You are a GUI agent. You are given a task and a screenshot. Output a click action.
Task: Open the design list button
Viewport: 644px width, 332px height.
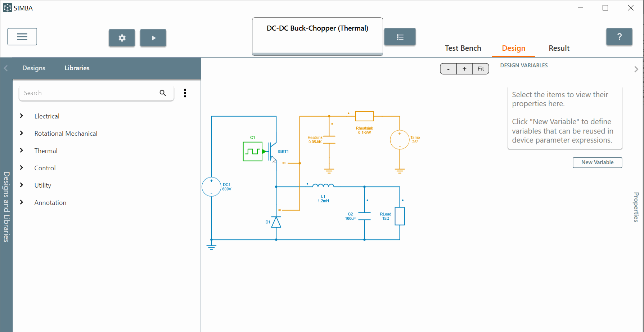[x=400, y=37]
